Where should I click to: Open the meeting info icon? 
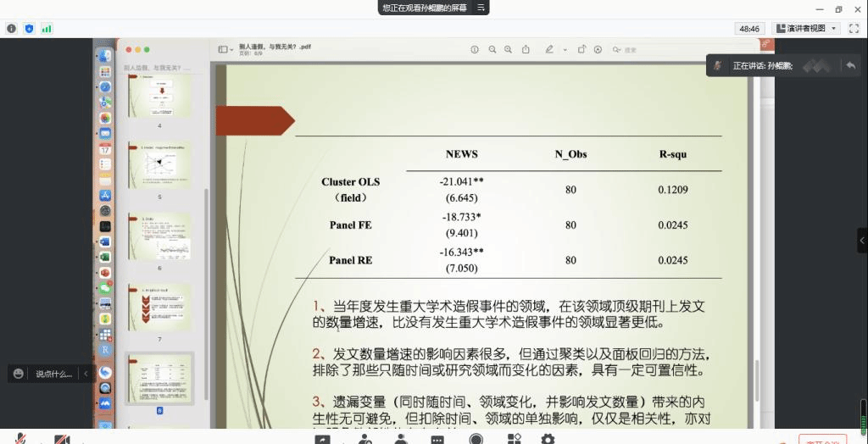(11, 28)
